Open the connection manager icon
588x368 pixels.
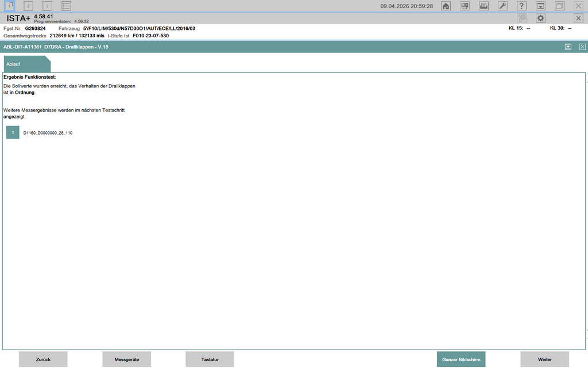[465, 6]
